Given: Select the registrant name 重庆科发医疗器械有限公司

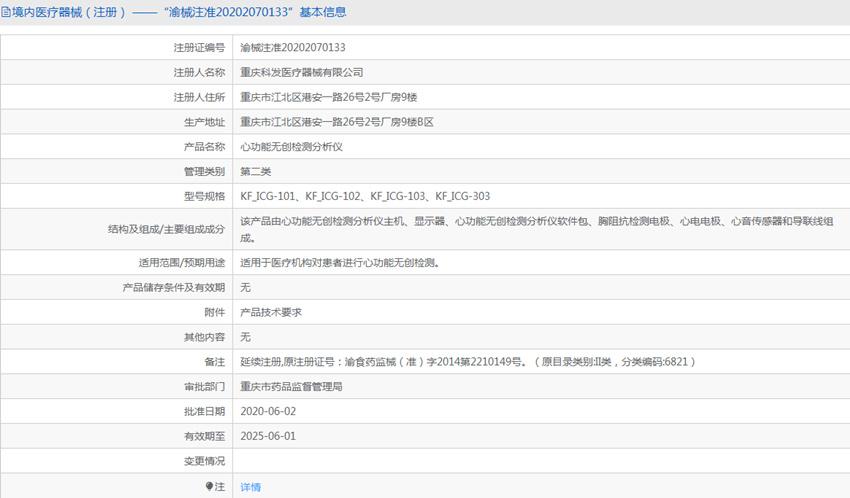Looking at the screenshot, I should pyautogui.click(x=301, y=72).
